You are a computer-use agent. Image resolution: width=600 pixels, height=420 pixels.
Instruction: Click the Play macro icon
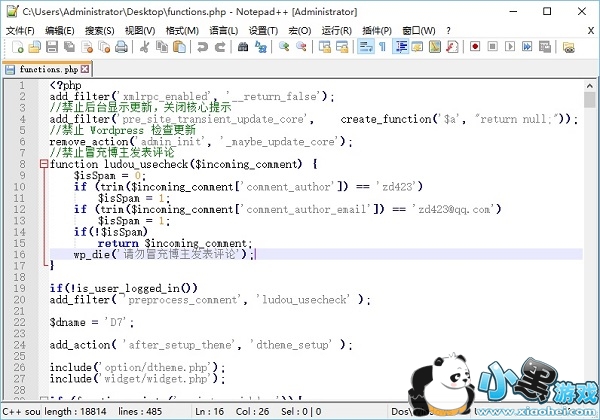pos(510,47)
